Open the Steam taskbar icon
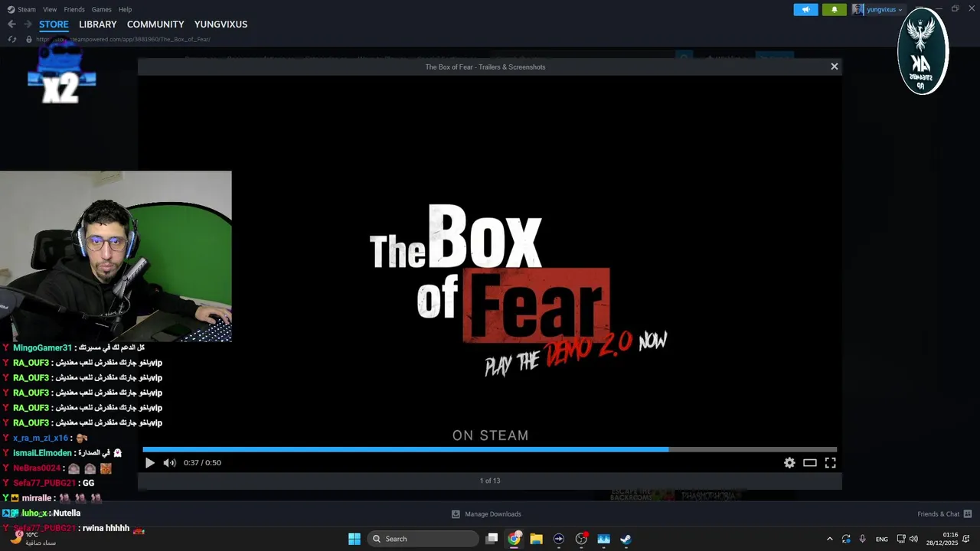 tap(626, 539)
